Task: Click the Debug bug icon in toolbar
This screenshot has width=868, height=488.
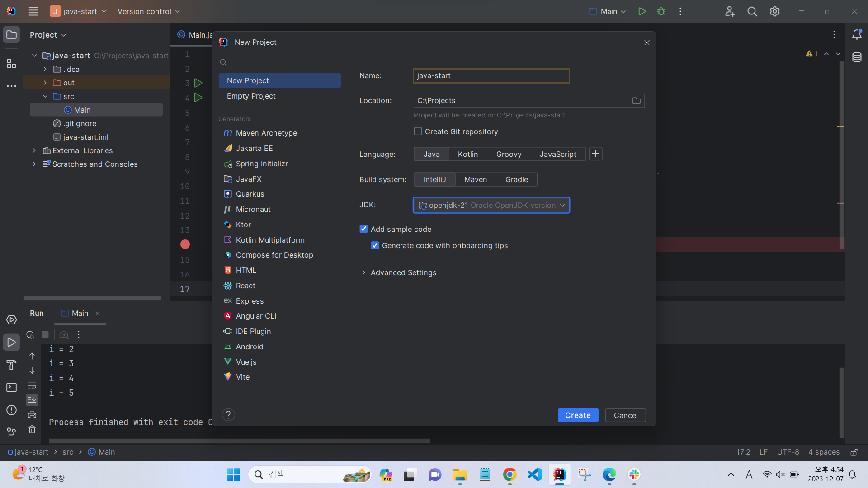Action: [661, 11]
